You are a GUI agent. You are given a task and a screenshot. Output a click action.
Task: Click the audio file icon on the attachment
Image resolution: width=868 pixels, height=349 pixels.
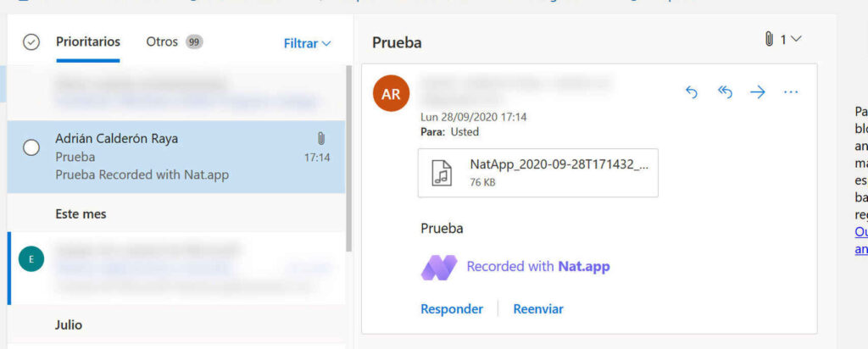pyautogui.click(x=442, y=172)
